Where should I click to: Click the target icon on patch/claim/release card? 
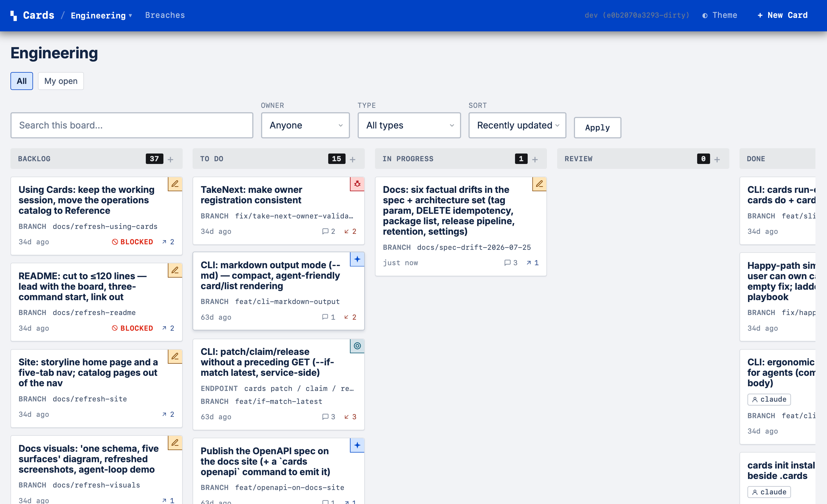[x=357, y=346]
